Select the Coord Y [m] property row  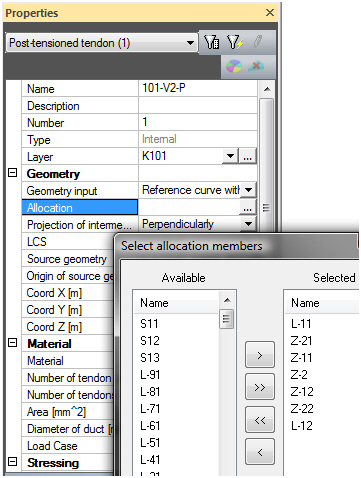tap(68, 310)
